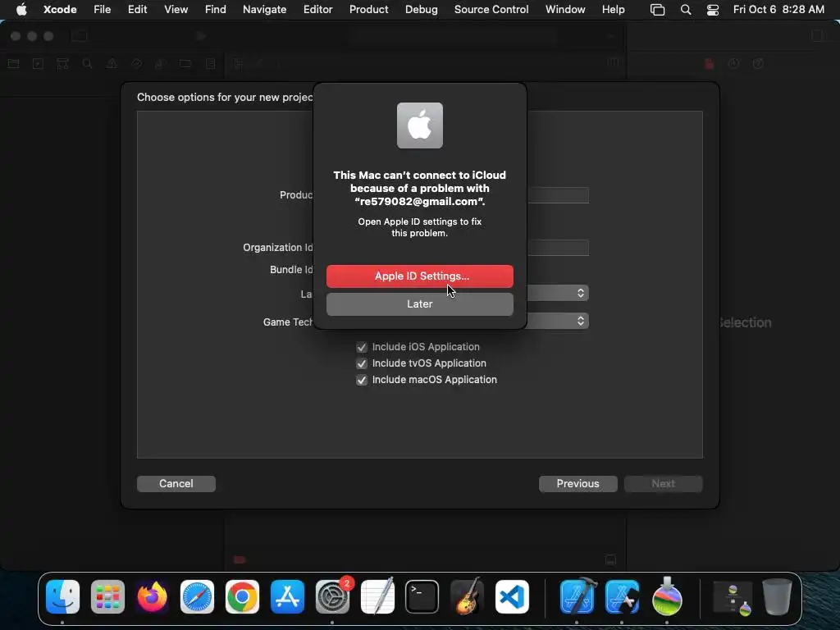This screenshot has width=840, height=630.
Task: Open the Navigate menu
Action: pos(264,9)
